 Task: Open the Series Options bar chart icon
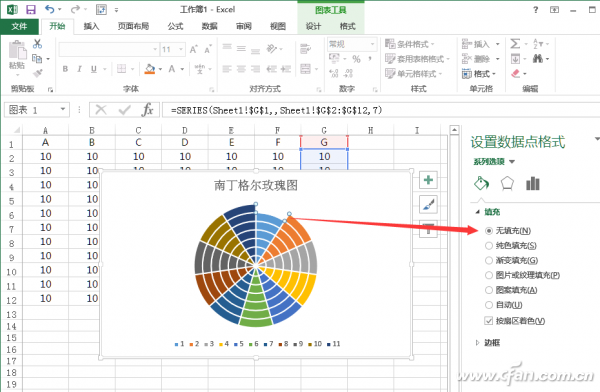(x=533, y=183)
